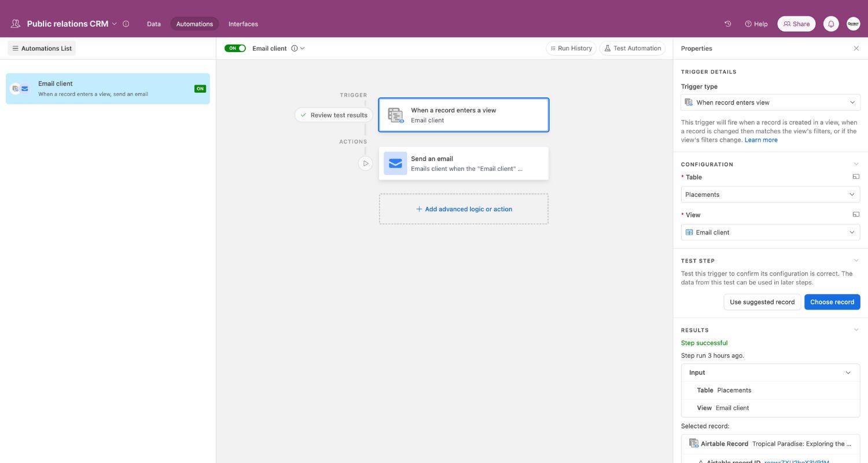Open the base history clock icon
Image resolution: width=868 pixels, height=463 pixels.
click(728, 24)
